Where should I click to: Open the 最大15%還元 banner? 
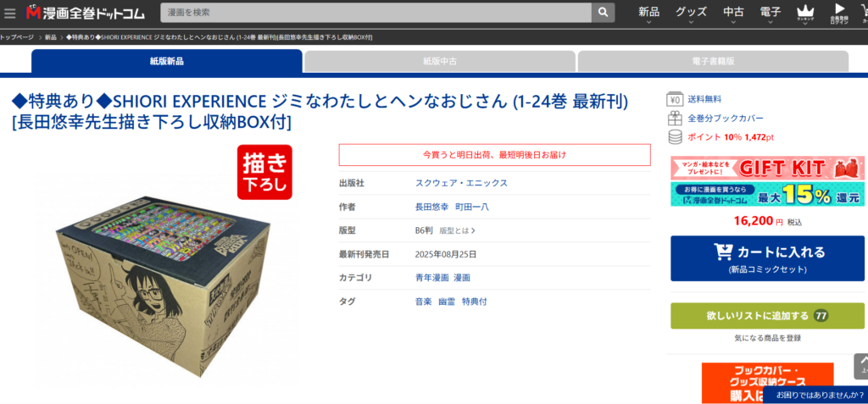pos(767,194)
